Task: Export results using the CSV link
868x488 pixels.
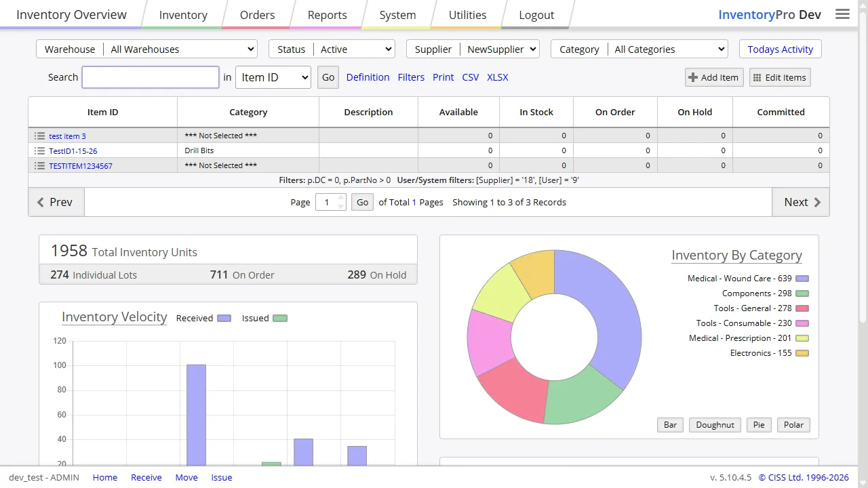Action: click(470, 77)
